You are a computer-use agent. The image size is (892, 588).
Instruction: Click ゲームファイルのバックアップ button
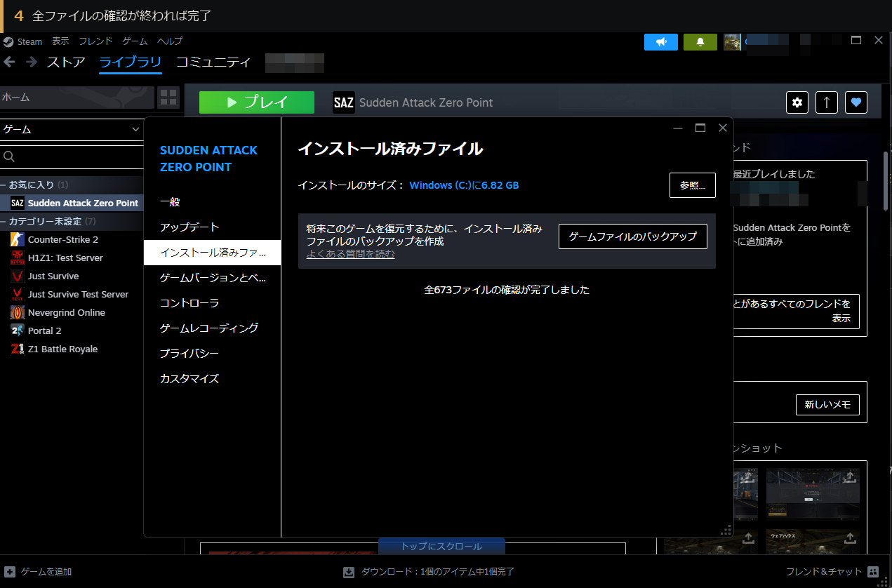[x=632, y=236]
